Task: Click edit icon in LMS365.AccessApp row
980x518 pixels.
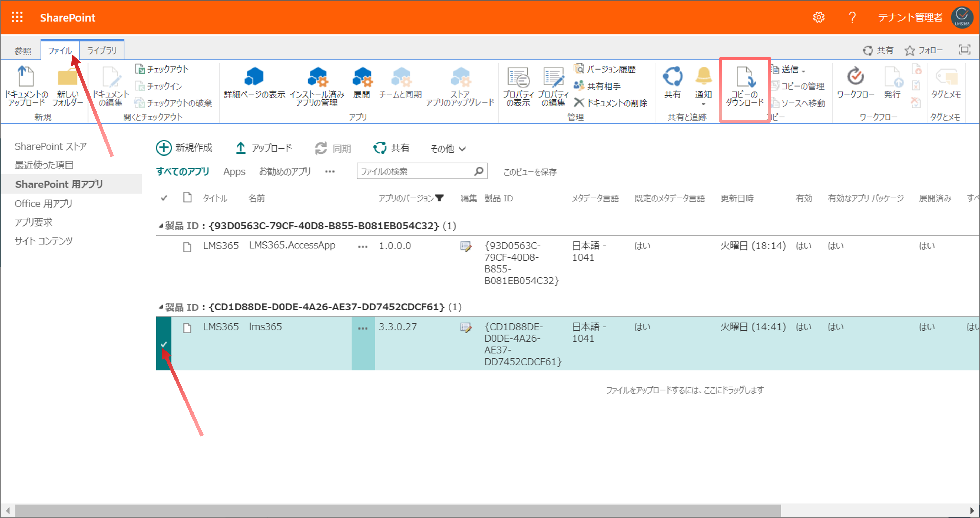Action: [x=466, y=246]
